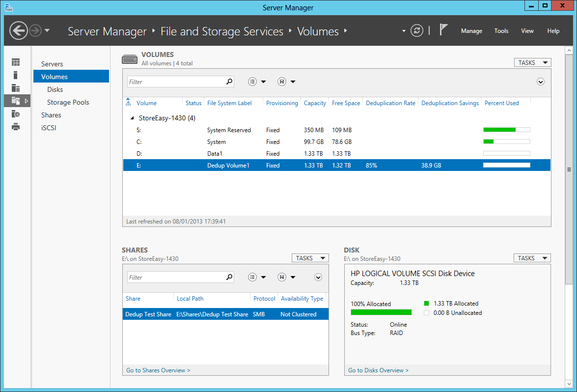
Task: Expand the File and Storage Services flyout arrow
Action: 26,100
